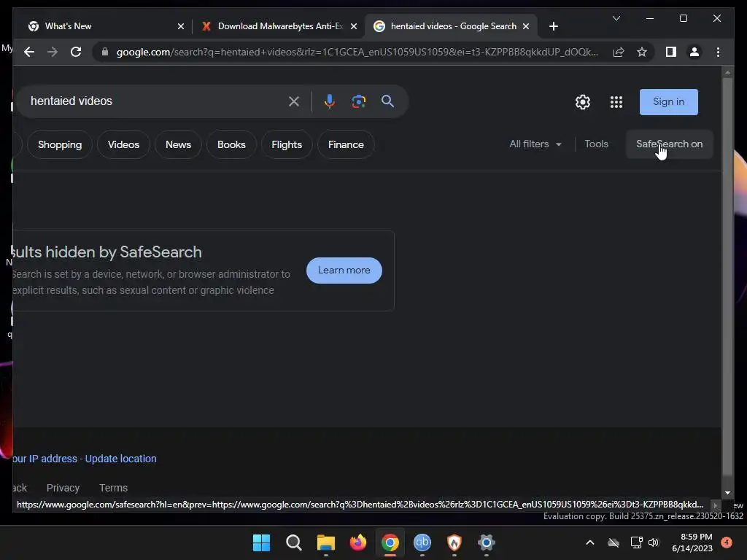The width and height of the screenshot is (747, 560).
Task: Clear the search box text
Action: (x=294, y=101)
